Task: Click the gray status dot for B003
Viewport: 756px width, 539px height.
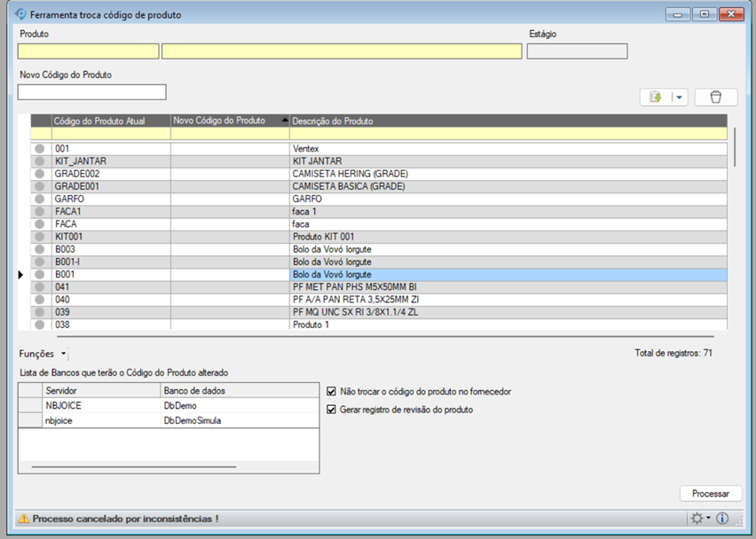Action: click(x=40, y=249)
